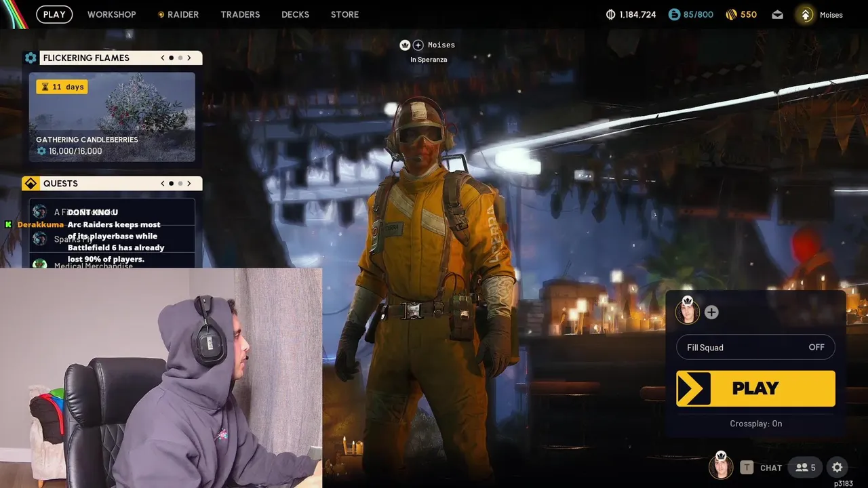
Task: Click the player avatar in bottom bar
Action: pyautogui.click(x=721, y=466)
